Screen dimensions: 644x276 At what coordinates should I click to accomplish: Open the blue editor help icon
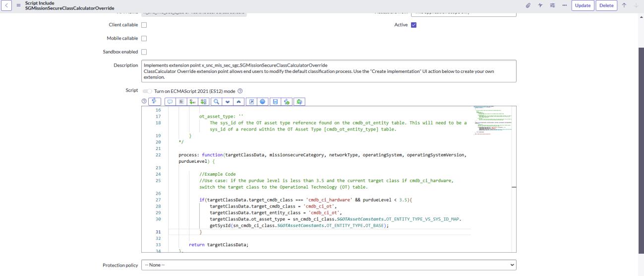pos(262,101)
